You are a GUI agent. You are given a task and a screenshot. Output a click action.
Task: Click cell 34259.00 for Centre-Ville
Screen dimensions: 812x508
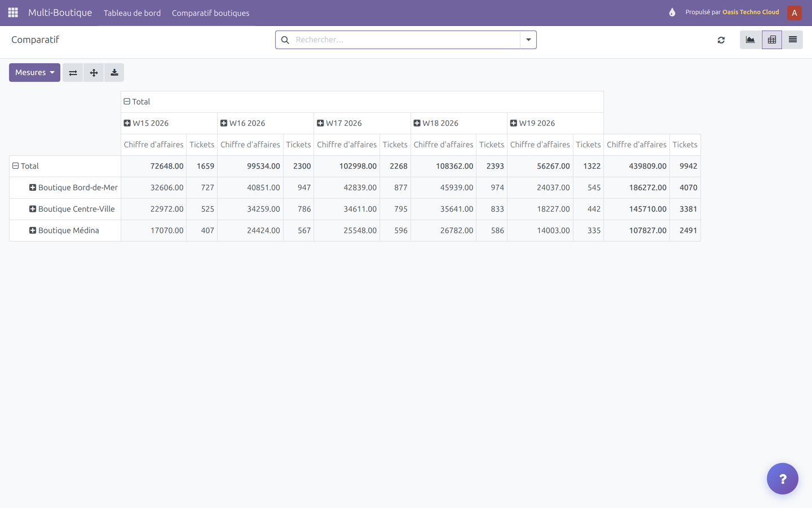(250, 209)
